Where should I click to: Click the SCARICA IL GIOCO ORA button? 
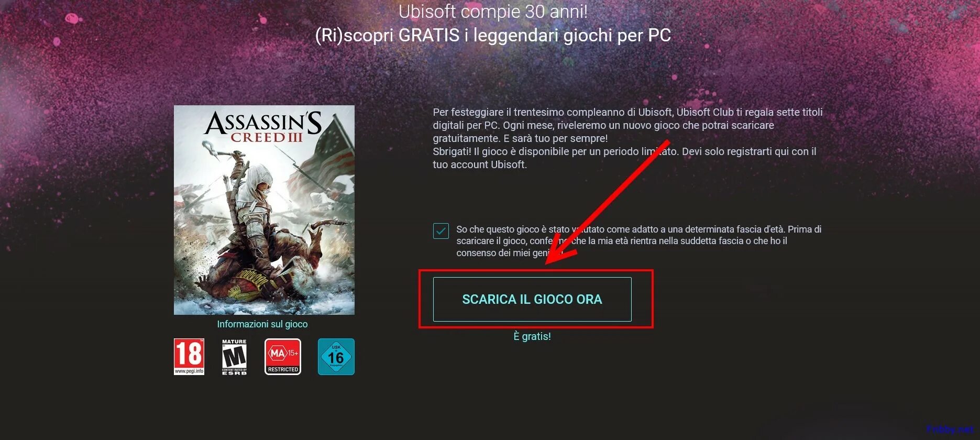click(x=532, y=299)
